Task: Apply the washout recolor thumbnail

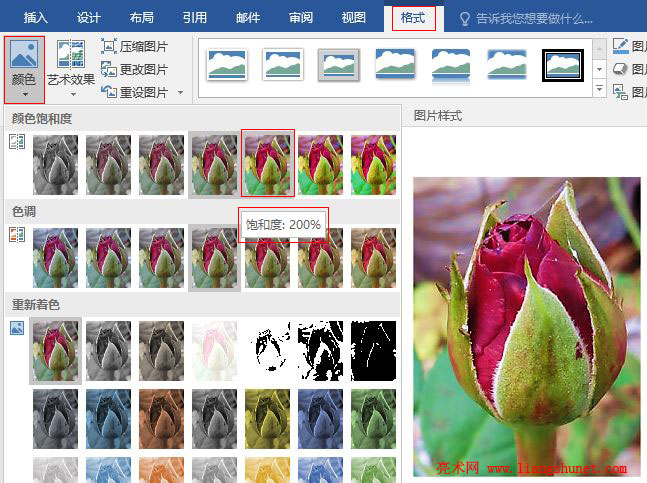Action: tap(215, 351)
